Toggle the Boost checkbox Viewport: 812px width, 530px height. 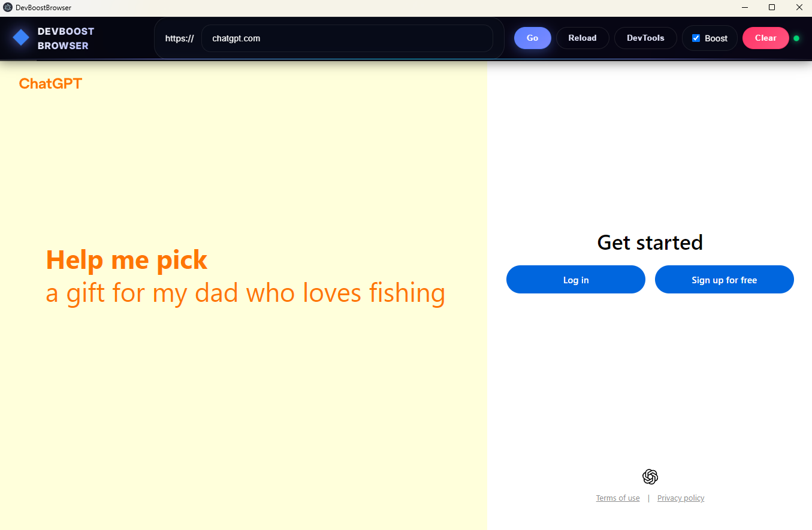[696, 38]
